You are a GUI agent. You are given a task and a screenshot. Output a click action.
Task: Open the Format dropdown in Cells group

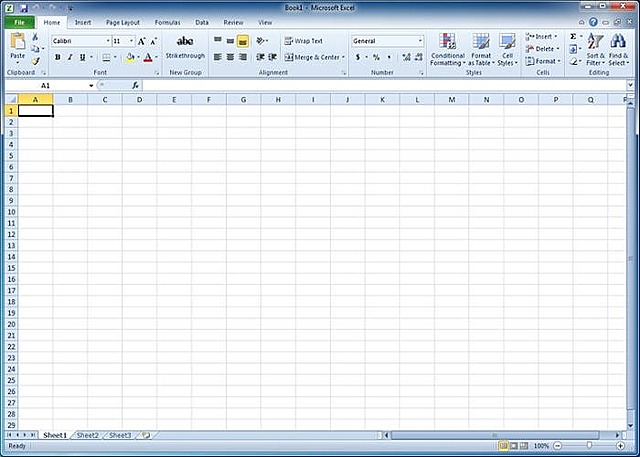pos(543,61)
